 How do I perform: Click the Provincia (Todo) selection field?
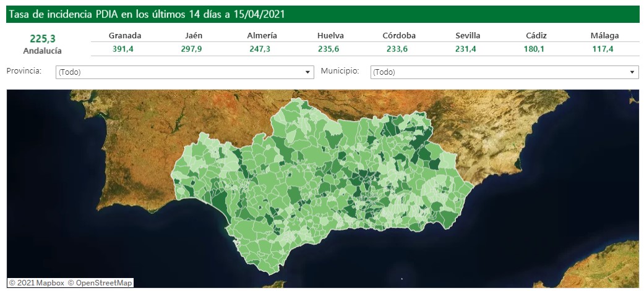click(185, 72)
